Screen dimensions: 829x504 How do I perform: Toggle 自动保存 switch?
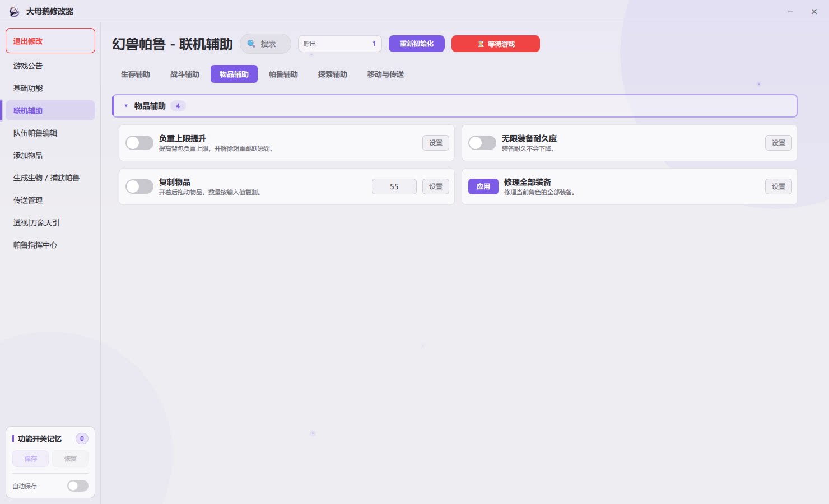(x=78, y=486)
